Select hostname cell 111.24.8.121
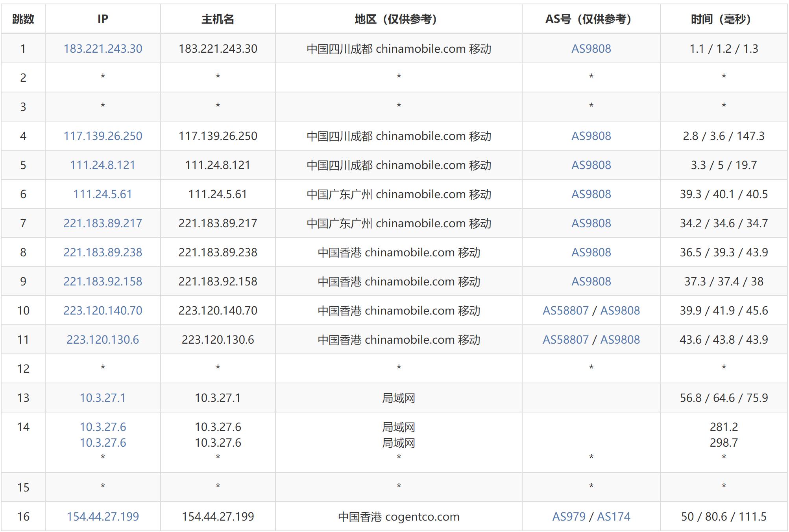The height and width of the screenshot is (532, 789). coord(218,165)
